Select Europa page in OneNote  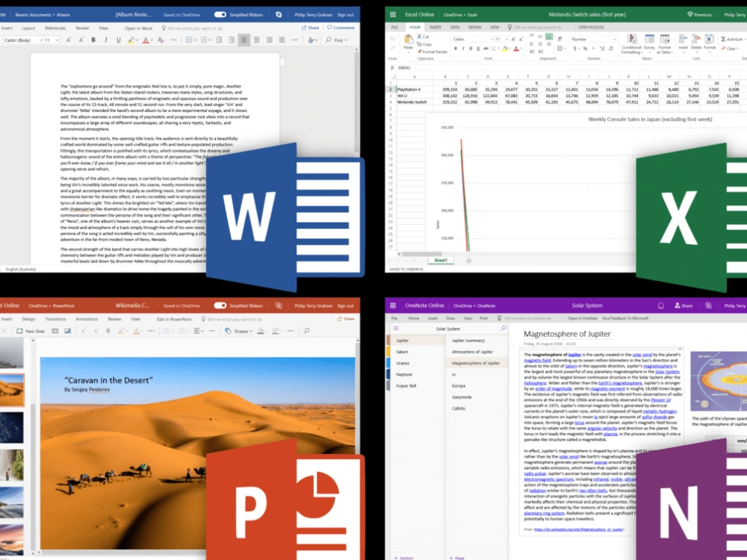tap(477, 386)
